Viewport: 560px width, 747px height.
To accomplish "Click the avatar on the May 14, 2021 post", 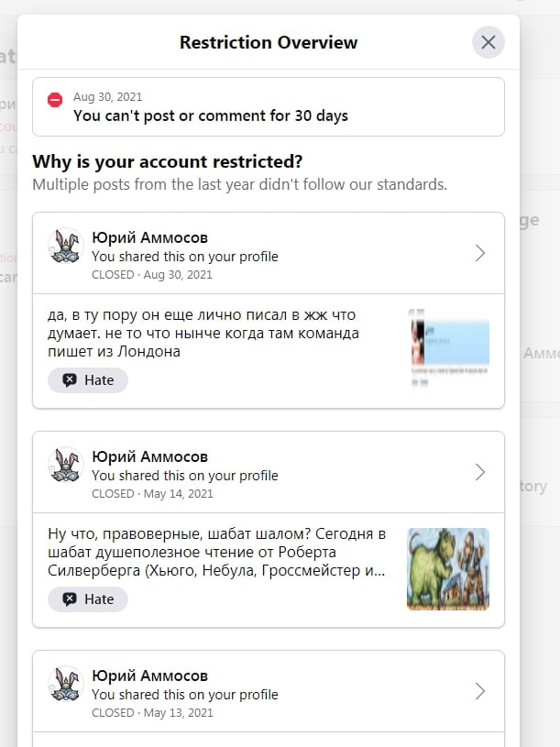I will click(x=66, y=465).
